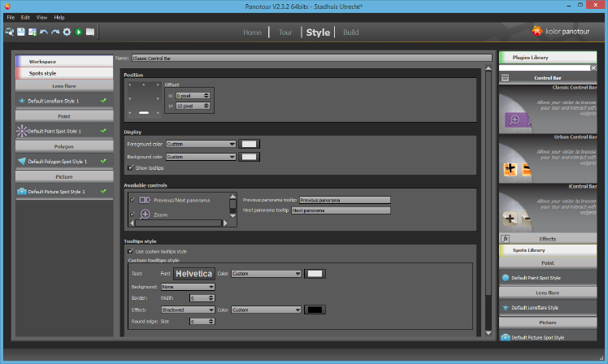Click the redo arrow icon

click(x=55, y=32)
